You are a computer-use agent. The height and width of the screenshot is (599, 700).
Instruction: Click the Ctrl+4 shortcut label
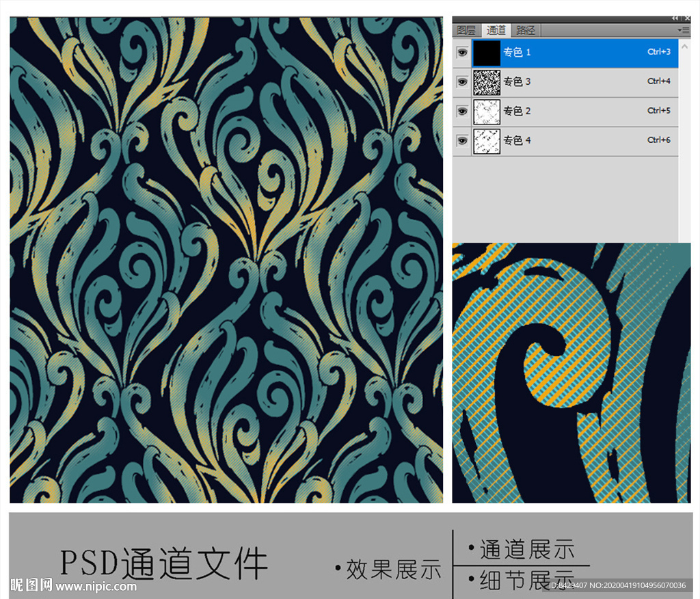pos(659,81)
